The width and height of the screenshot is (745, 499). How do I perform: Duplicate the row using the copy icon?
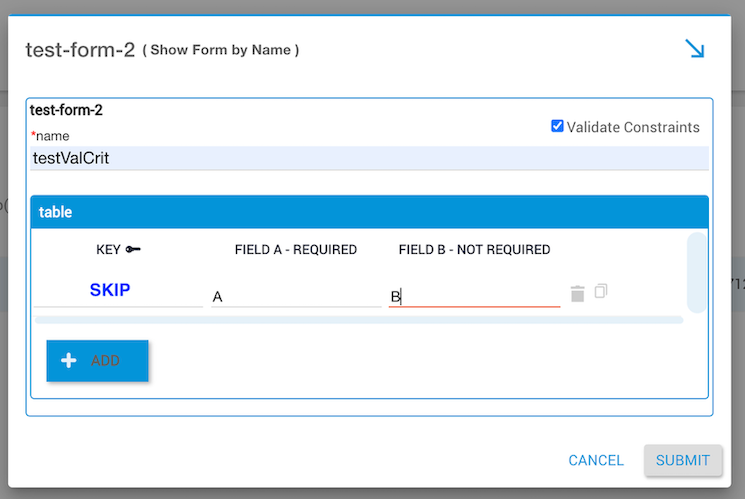[601, 292]
